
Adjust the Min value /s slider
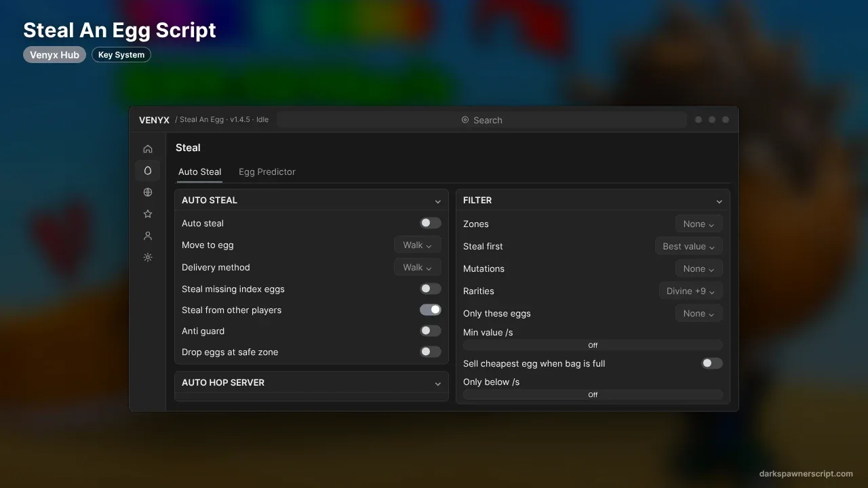[x=593, y=345]
